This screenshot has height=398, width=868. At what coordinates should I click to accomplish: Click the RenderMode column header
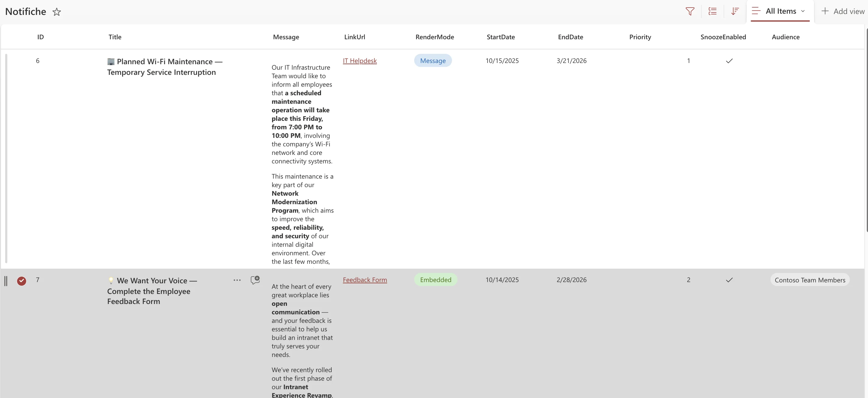pos(434,37)
